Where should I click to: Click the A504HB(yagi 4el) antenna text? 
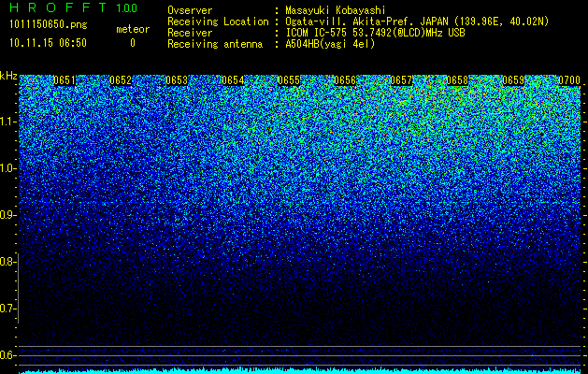tap(330, 44)
